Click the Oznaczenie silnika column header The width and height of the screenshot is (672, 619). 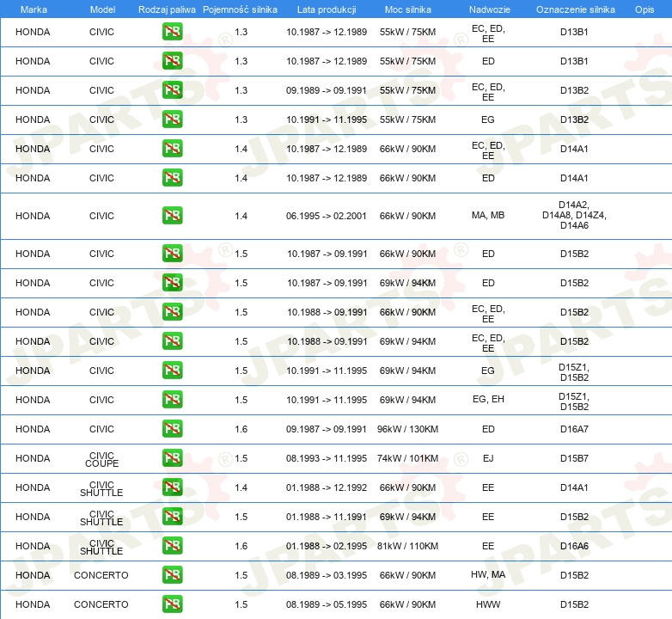(x=576, y=9)
